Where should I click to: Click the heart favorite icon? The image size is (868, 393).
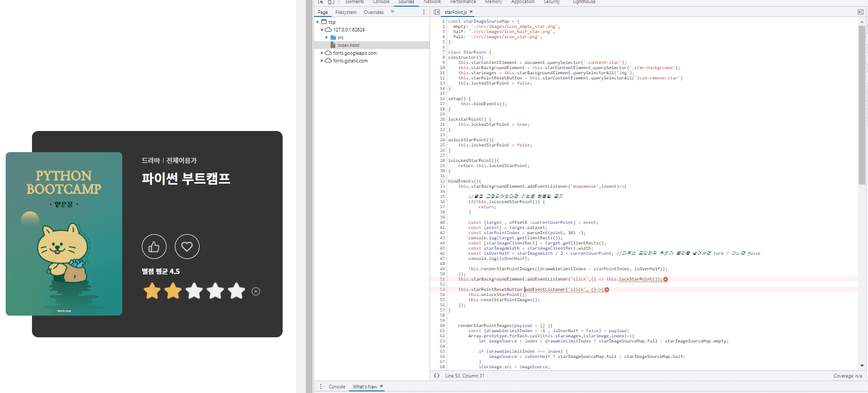click(187, 247)
